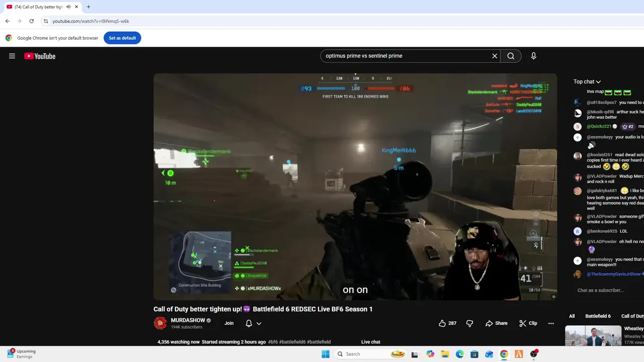Select the All filter chip

pyautogui.click(x=572, y=316)
